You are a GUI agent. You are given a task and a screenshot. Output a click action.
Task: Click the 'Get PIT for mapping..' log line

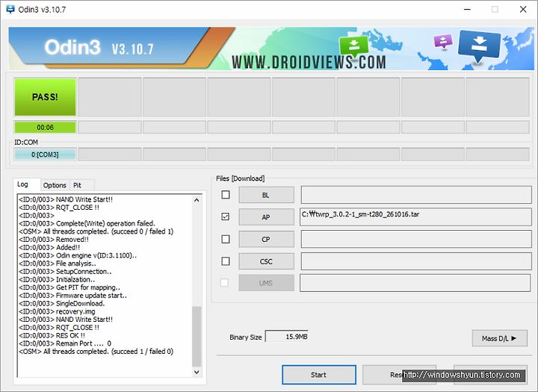(x=69, y=287)
